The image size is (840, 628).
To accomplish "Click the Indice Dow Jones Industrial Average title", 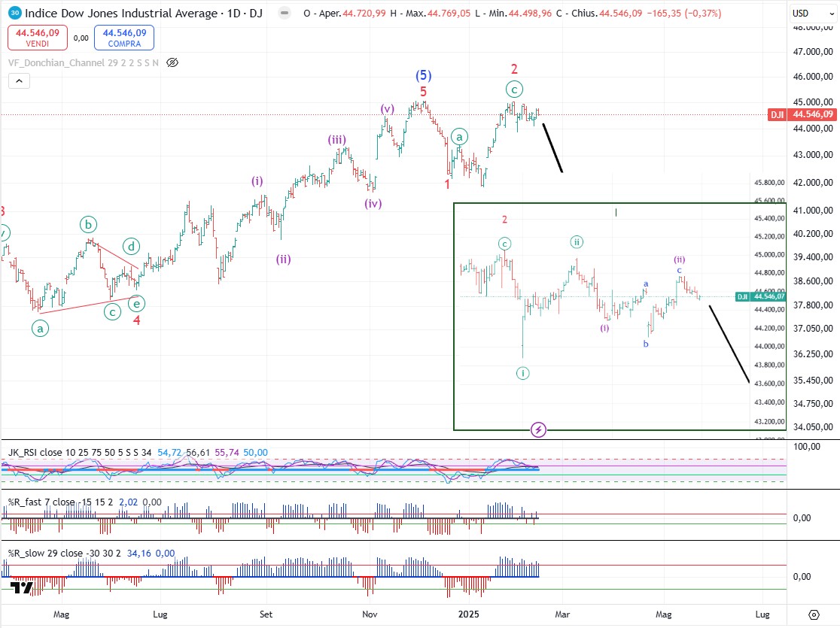I will (x=121, y=13).
